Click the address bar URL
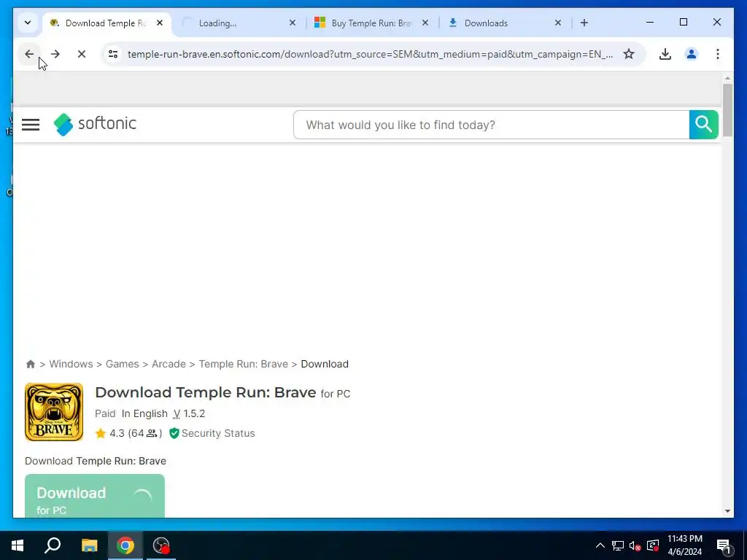This screenshot has width=747, height=560. coord(370,54)
